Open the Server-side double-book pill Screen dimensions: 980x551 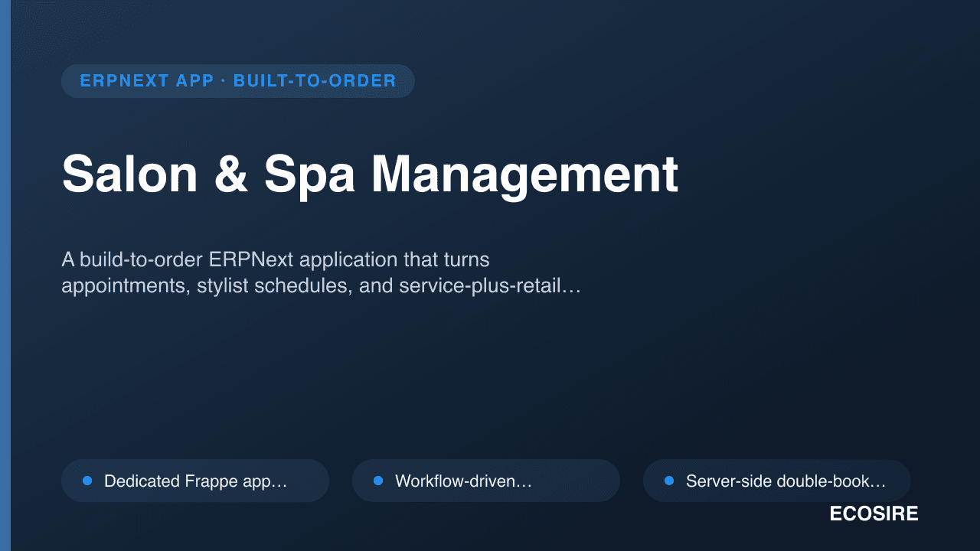[777, 481]
